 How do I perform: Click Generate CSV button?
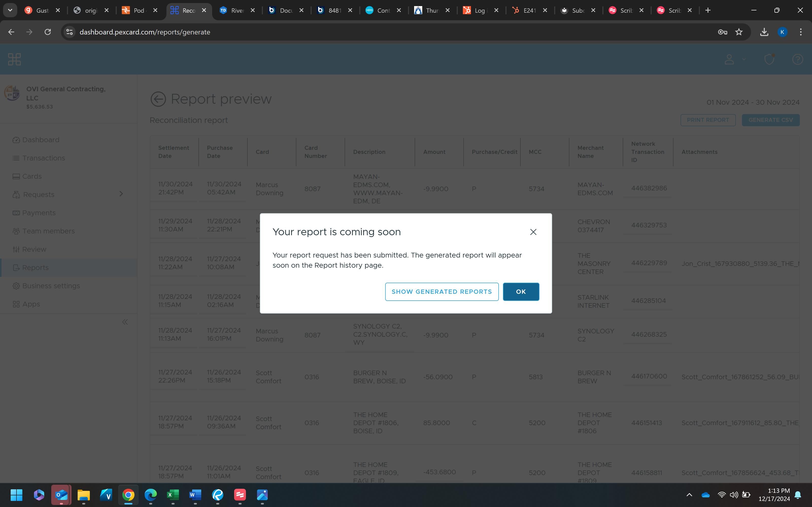pyautogui.click(x=770, y=120)
